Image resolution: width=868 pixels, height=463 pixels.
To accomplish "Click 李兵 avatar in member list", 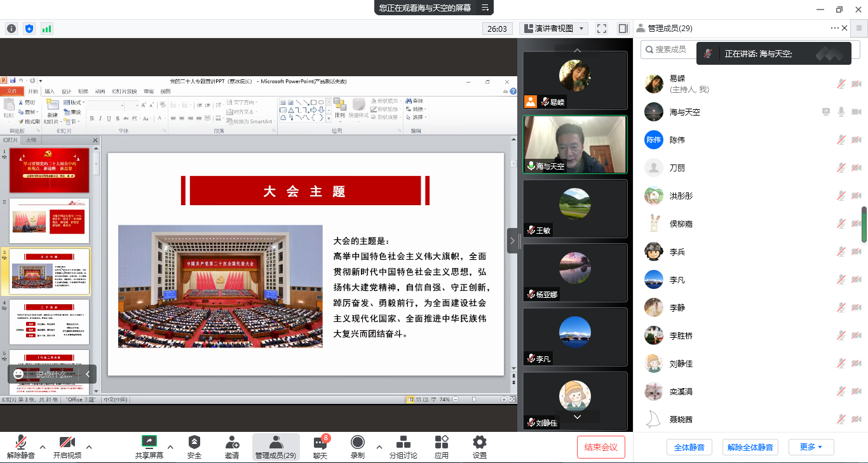I will click(654, 252).
